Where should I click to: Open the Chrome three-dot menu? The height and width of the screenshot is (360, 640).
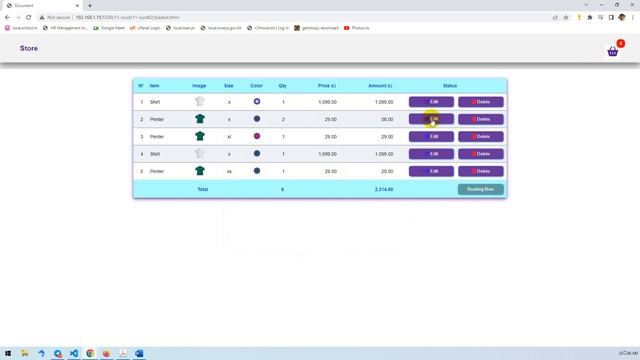point(633,18)
